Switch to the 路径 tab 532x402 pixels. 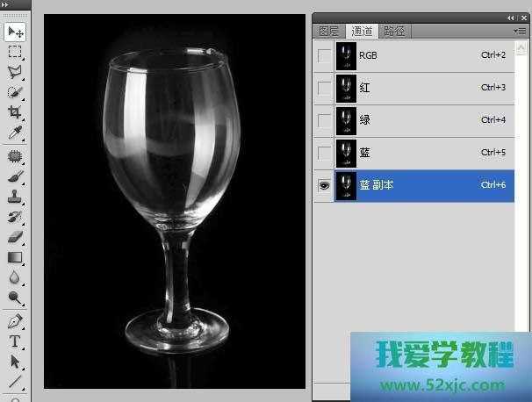(x=394, y=31)
